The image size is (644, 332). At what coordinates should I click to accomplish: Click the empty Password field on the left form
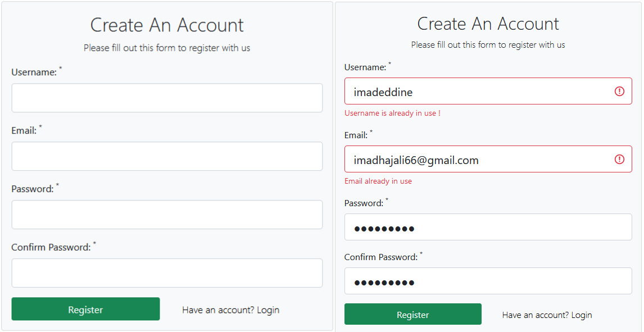click(167, 215)
